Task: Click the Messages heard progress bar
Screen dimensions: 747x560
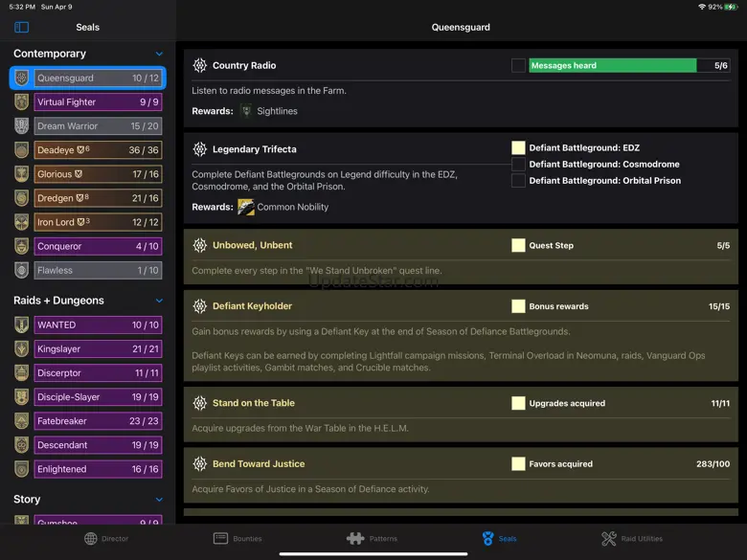Action: coord(629,65)
